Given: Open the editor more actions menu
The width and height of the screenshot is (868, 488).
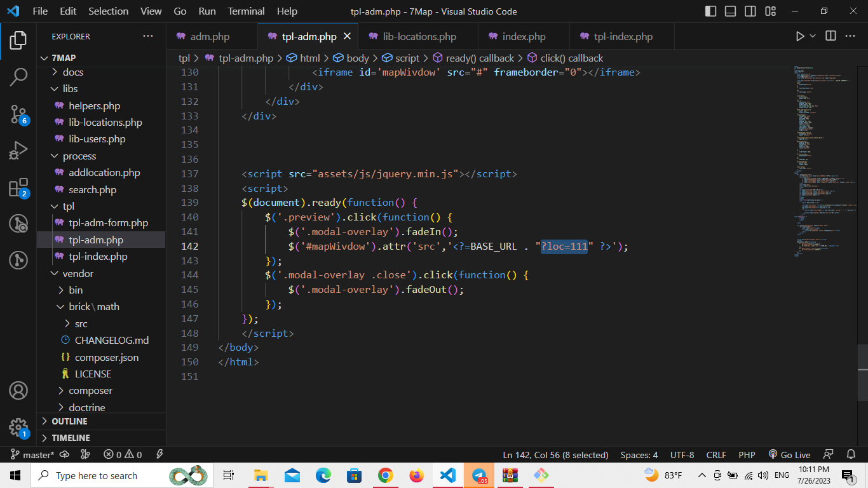Looking at the screenshot, I should (850, 36).
